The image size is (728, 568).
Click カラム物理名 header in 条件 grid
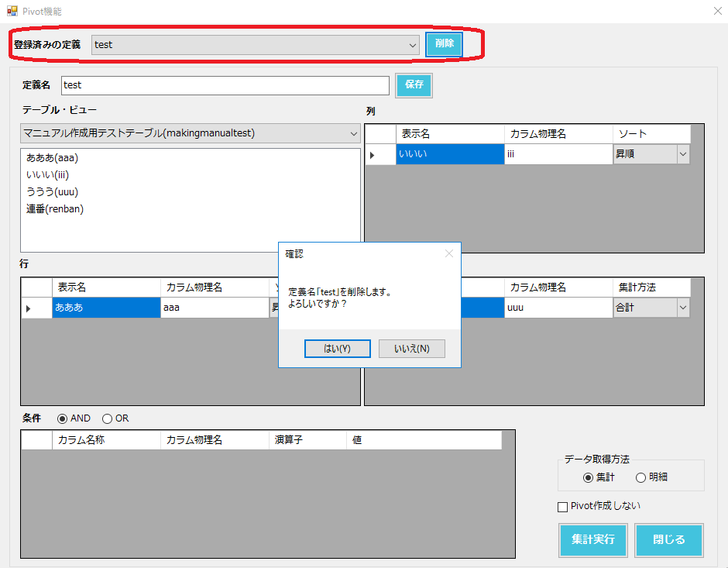coord(215,440)
